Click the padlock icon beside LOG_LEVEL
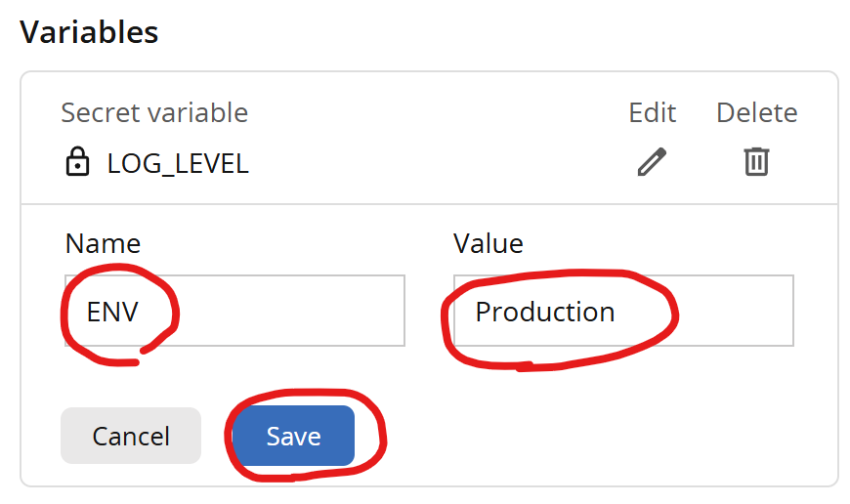This screenshot has width=850, height=504. 76,163
